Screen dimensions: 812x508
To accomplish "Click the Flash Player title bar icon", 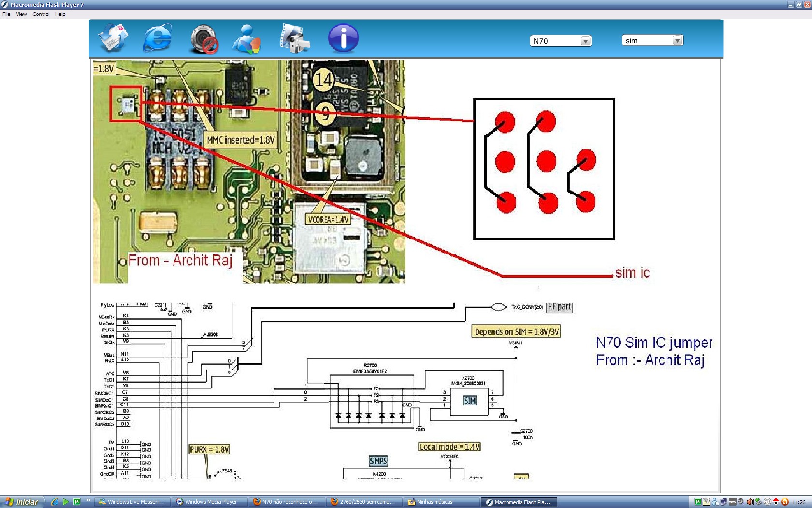I will pos(5,5).
